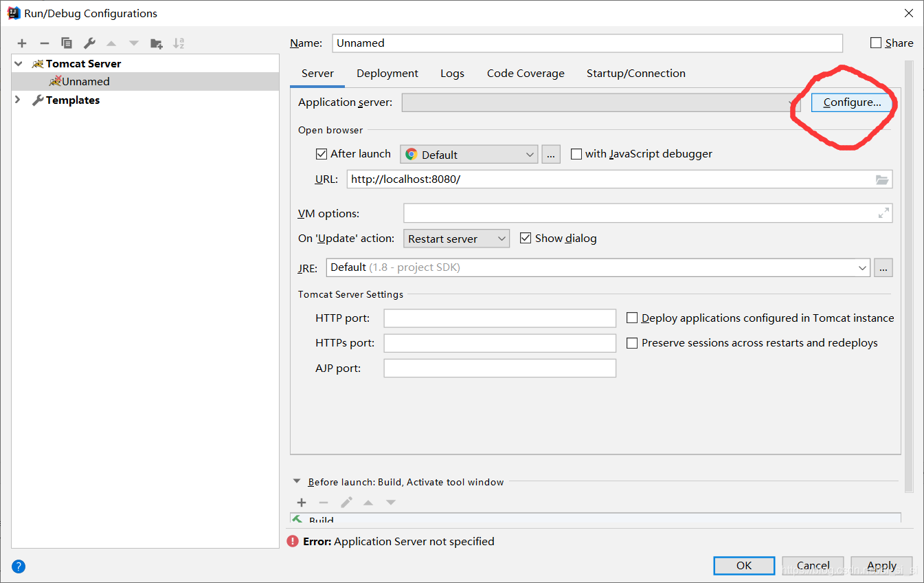Confirm with the OK button

pos(744,566)
